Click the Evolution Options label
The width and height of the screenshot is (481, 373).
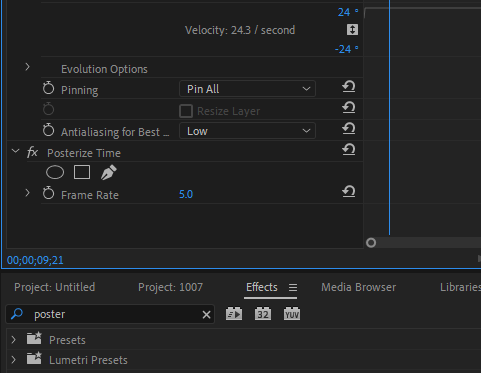click(104, 69)
